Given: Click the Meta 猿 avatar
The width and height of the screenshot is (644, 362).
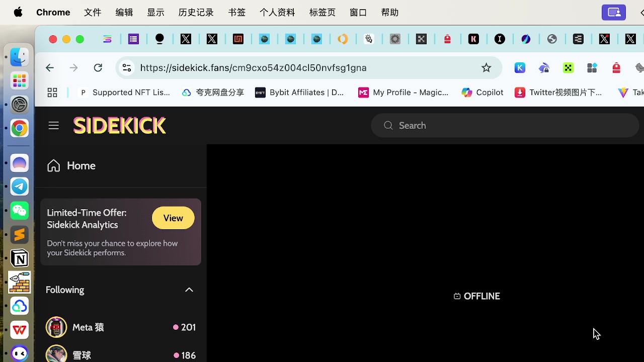Looking at the screenshot, I should click(56, 327).
